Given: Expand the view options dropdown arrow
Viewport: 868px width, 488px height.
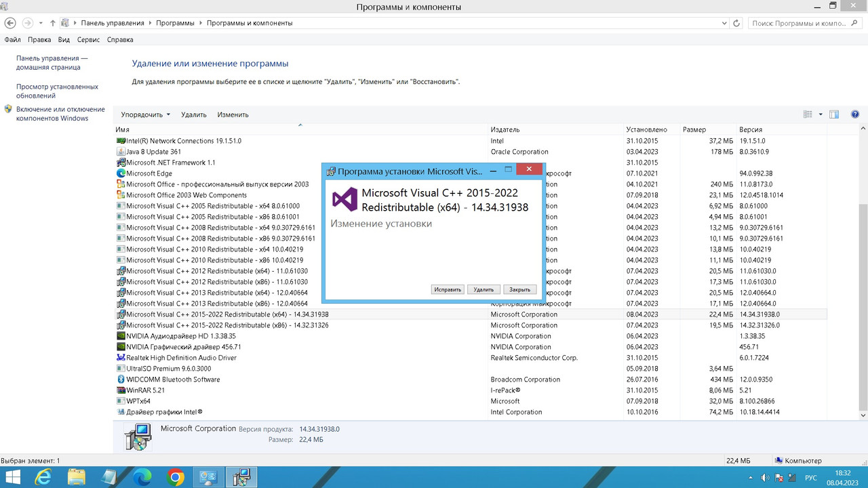Looking at the screenshot, I should click(x=821, y=115).
